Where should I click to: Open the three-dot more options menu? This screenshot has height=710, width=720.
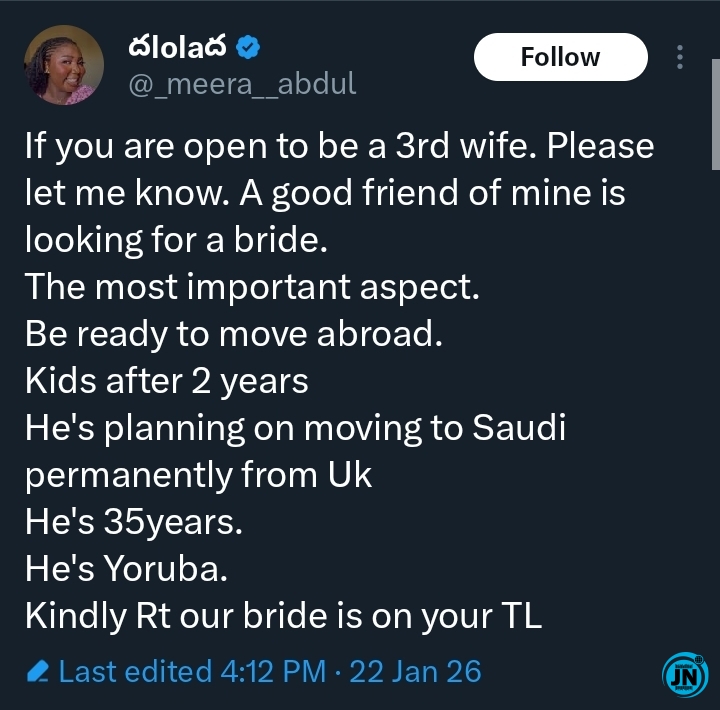[680, 57]
